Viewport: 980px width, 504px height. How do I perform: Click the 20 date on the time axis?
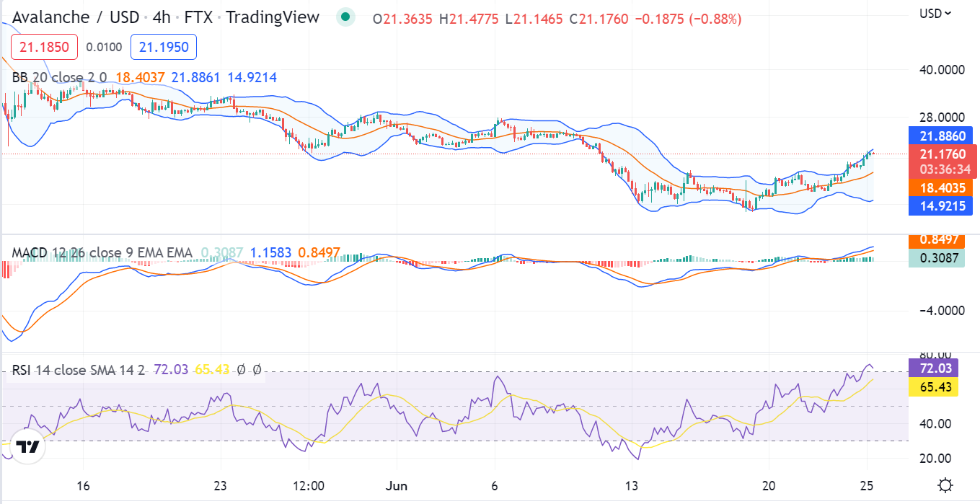click(769, 485)
